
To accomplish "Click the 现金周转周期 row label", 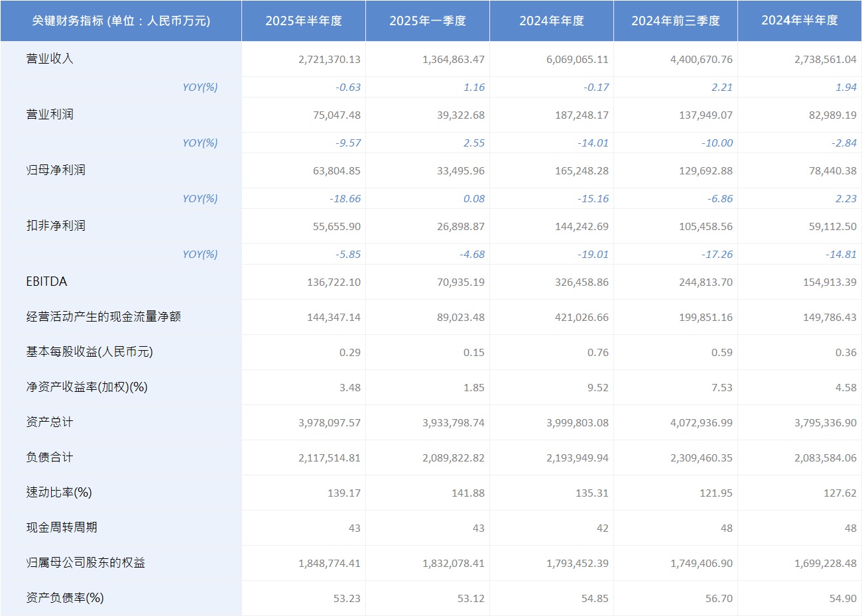I will point(62,528).
